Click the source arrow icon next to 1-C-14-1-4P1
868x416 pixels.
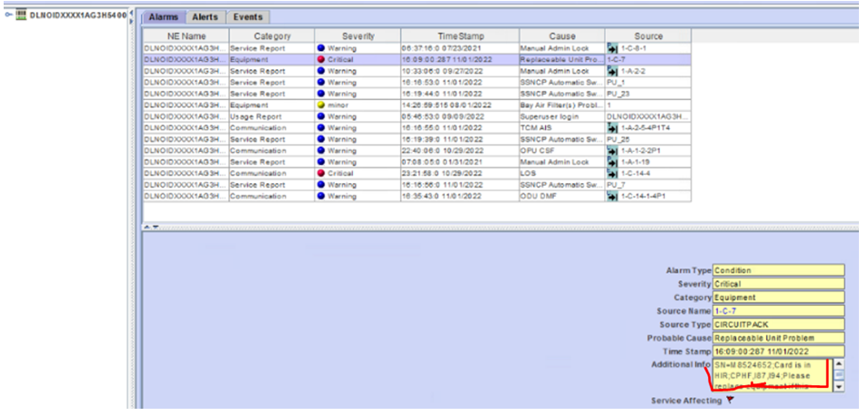pyautogui.click(x=612, y=196)
